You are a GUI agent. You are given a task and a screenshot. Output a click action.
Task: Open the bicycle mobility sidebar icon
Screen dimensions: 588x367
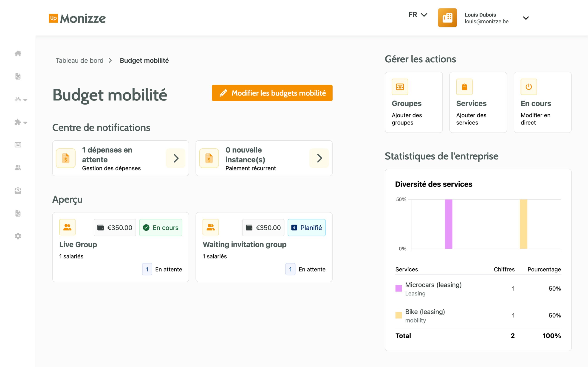click(18, 99)
